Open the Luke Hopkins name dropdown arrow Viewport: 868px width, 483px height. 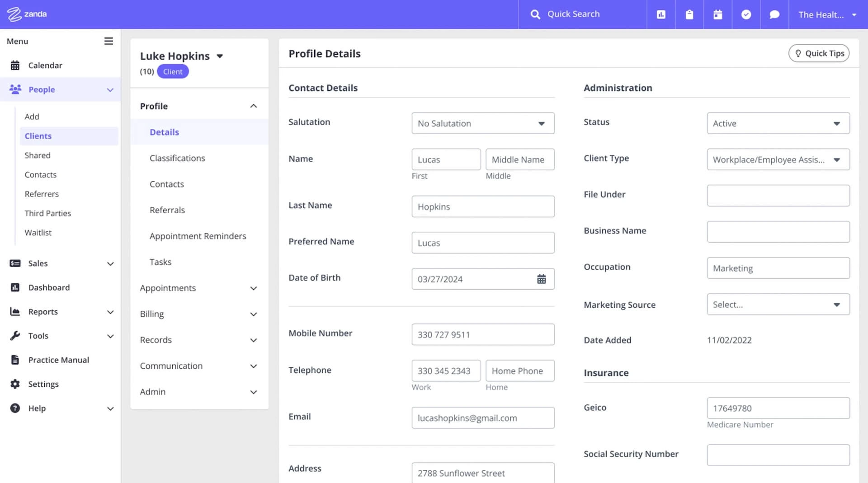click(x=220, y=56)
